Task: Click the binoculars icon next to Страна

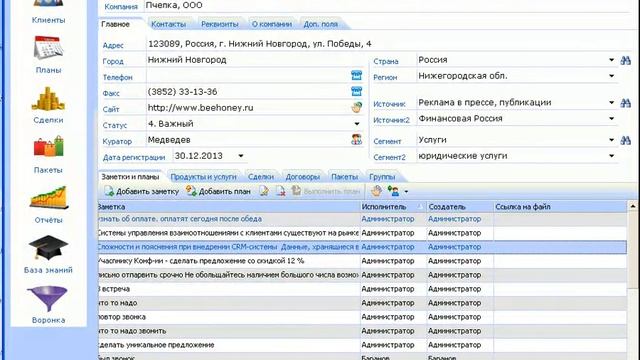Action: coord(625,60)
